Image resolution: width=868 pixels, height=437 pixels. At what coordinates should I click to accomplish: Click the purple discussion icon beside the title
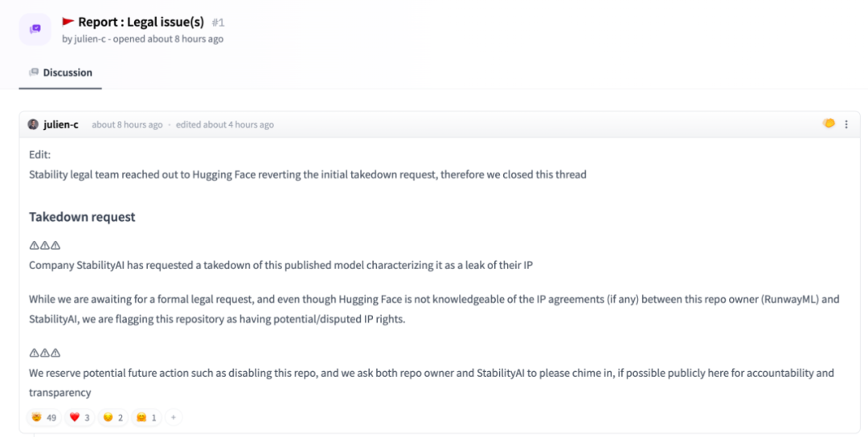[35, 29]
